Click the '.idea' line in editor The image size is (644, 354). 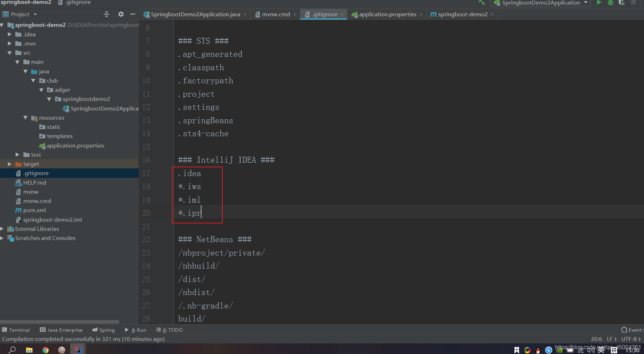189,173
